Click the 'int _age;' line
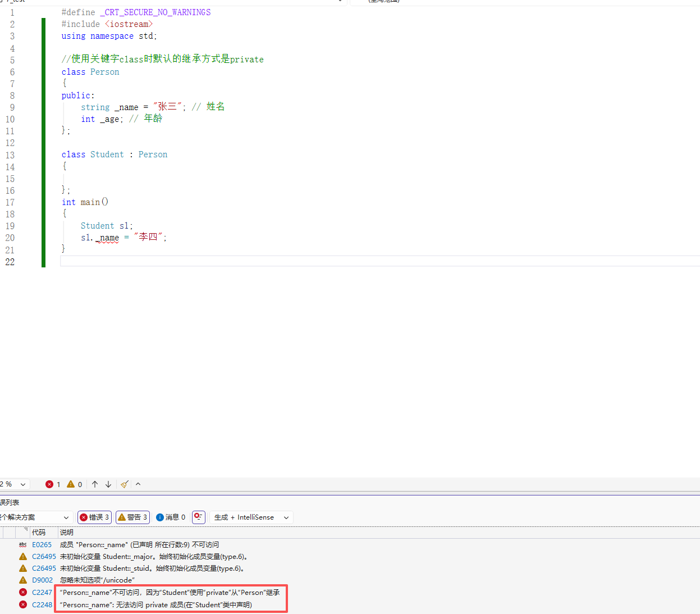This screenshot has width=700, height=614. (x=121, y=119)
